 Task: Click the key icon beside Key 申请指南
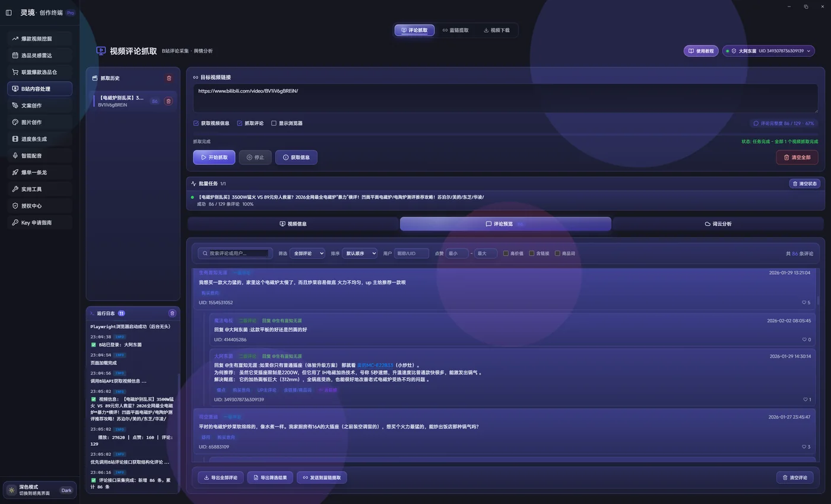[15, 223]
